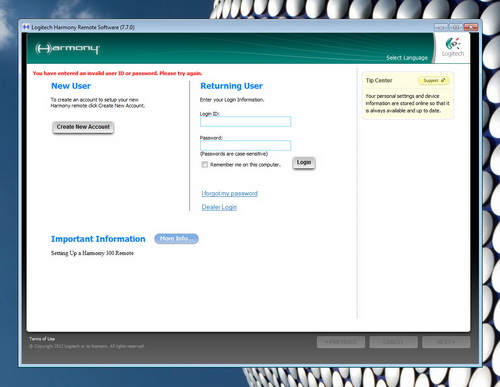Viewport: 500px width, 387px height.
Task: Click the invalid user ID error message
Action: (117, 73)
